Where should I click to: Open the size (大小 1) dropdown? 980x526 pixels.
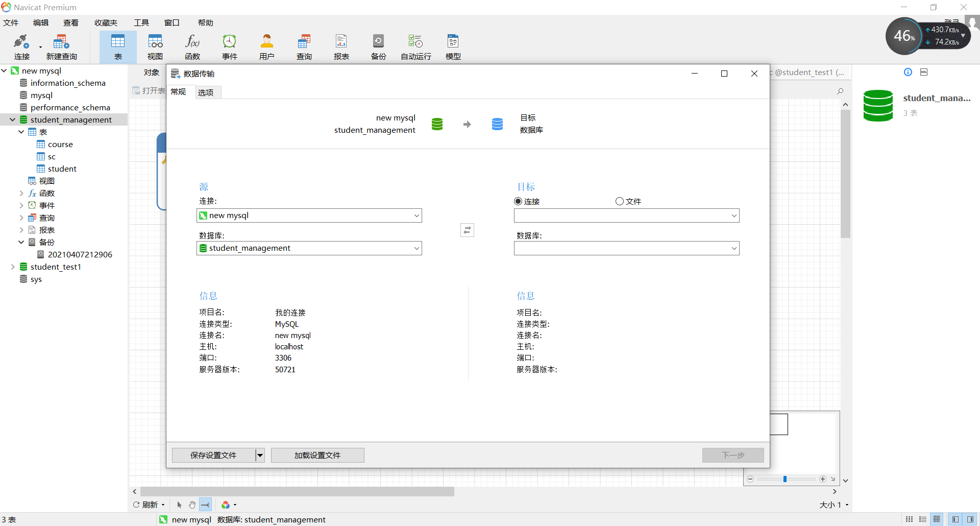(x=834, y=505)
